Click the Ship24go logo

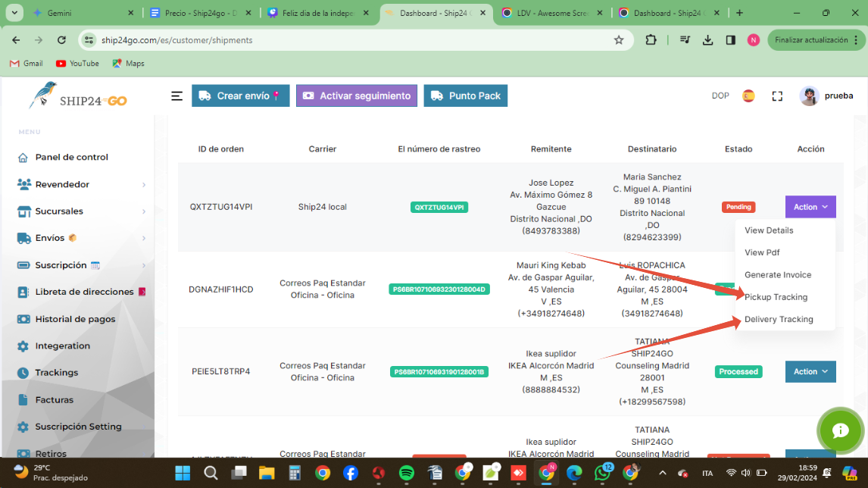point(78,96)
